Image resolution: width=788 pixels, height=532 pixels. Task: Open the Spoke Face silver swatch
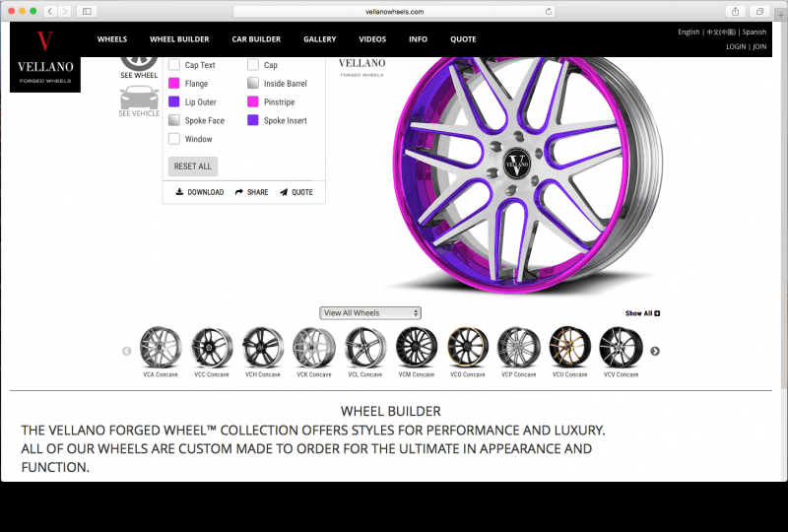pos(174,120)
